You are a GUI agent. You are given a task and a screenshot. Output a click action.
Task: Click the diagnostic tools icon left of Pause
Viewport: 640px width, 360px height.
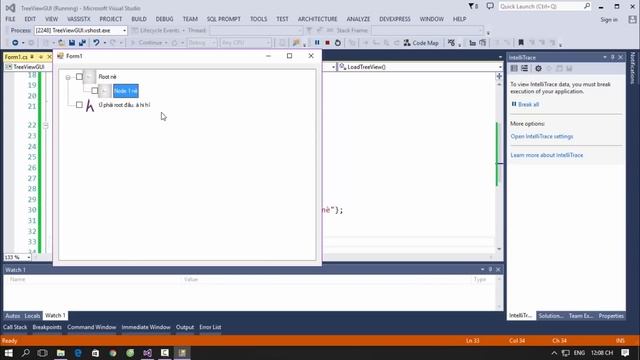tap(296, 42)
